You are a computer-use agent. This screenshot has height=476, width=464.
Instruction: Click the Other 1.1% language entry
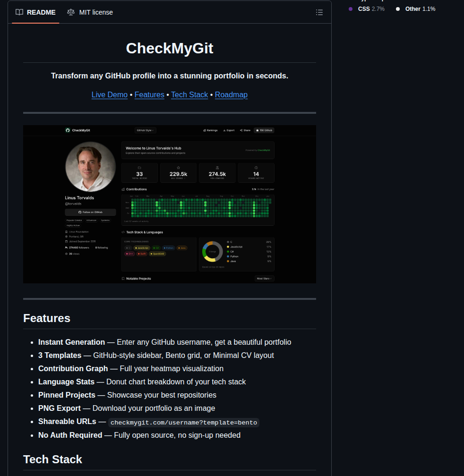tap(415, 9)
